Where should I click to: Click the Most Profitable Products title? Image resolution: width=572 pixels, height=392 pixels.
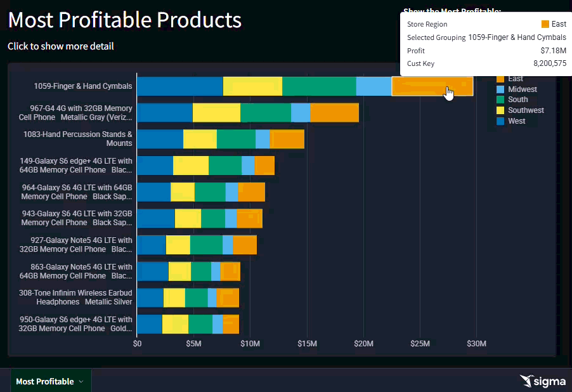pos(124,20)
